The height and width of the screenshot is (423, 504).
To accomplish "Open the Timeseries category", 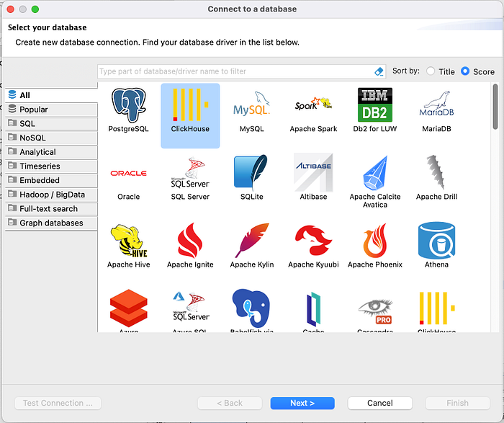I will tap(51, 166).
